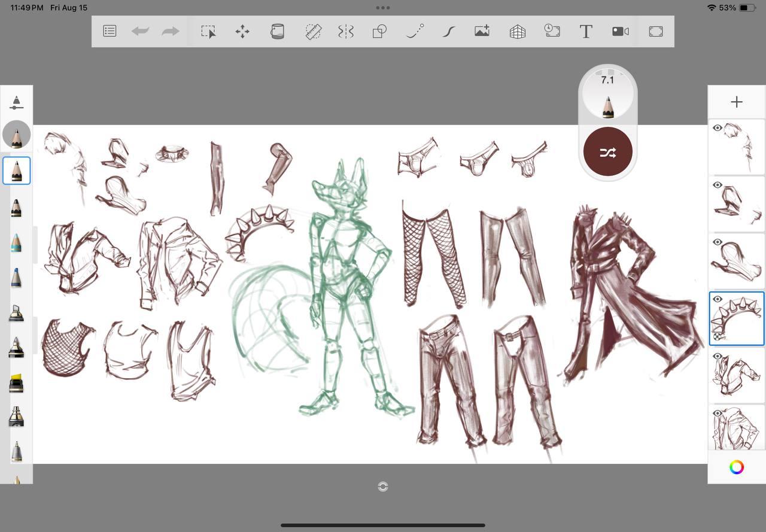Select the Text tool
The image size is (766, 532).
click(x=586, y=31)
